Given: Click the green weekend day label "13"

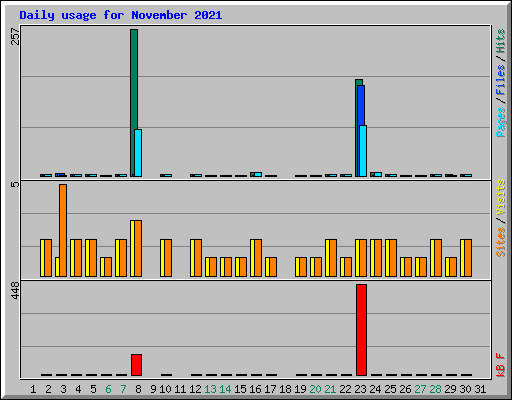Looking at the screenshot, I should [210, 389].
